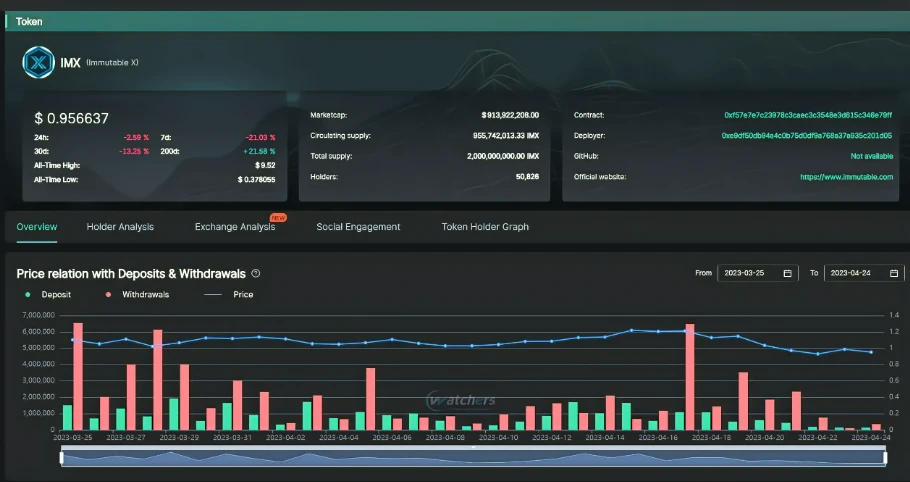Viewport: 910px width, 482px height.
Task: Click the help icon beside chart title
Action: point(256,273)
